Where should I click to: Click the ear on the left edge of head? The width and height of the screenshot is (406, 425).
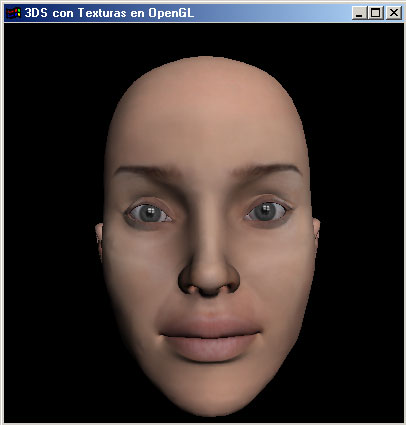99,238
